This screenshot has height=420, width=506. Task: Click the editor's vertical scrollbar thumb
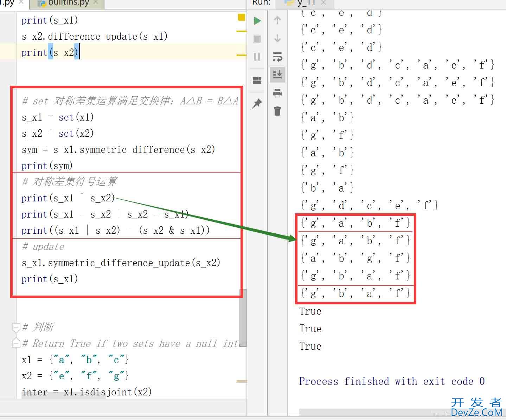click(243, 318)
